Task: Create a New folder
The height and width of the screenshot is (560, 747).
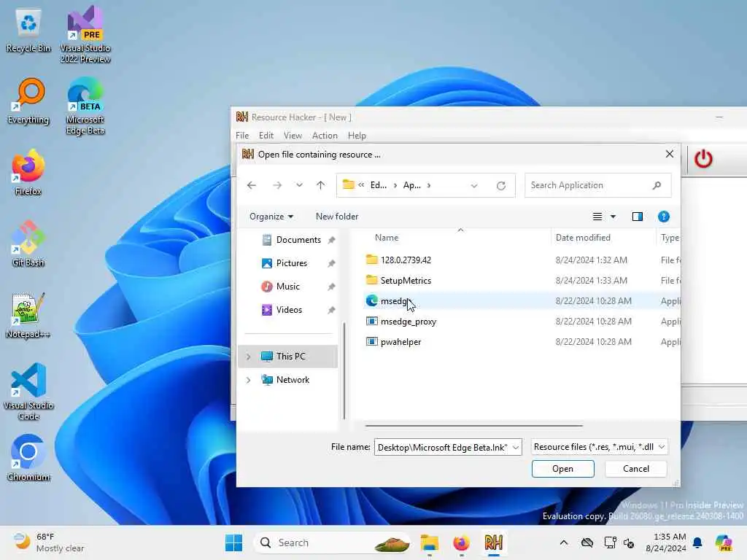Action: pos(337,217)
